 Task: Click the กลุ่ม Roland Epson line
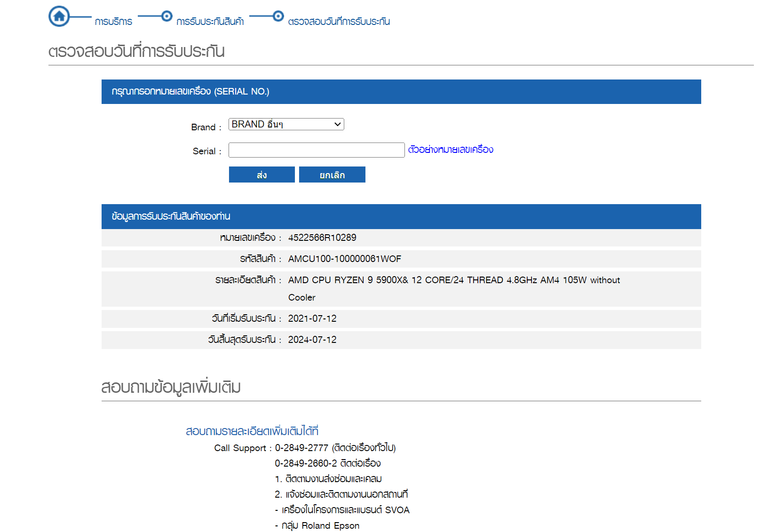point(317,525)
